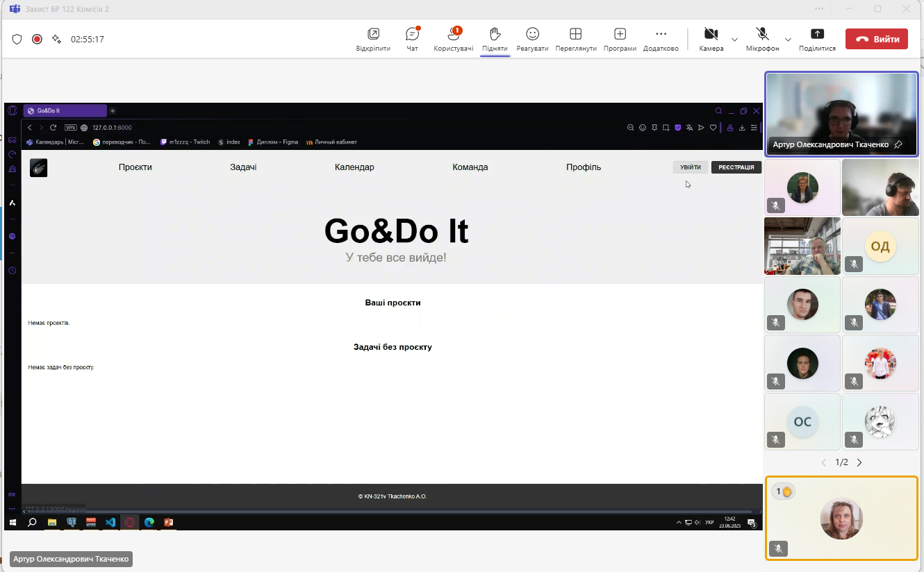Select the ОД participant tile
Image resolution: width=924 pixels, height=572 pixels.
click(880, 246)
